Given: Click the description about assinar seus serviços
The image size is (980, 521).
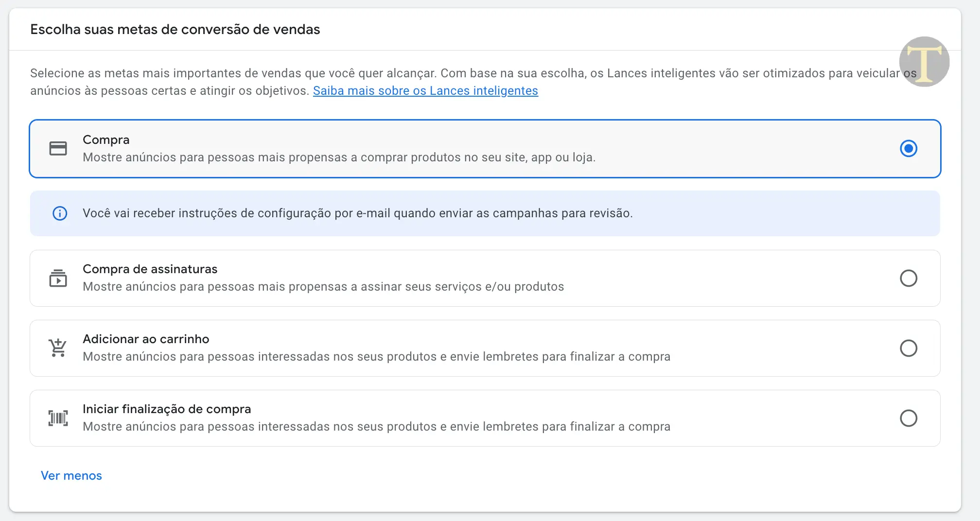Looking at the screenshot, I should (x=323, y=287).
